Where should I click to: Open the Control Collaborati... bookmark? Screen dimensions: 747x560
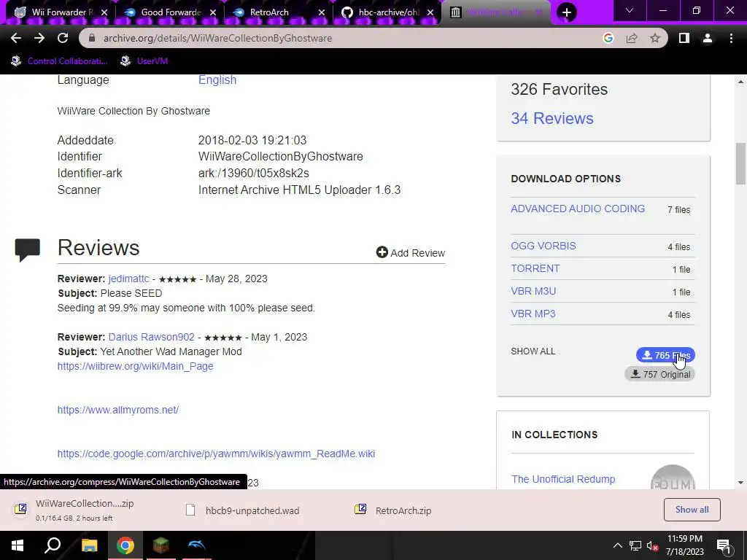(x=59, y=61)
